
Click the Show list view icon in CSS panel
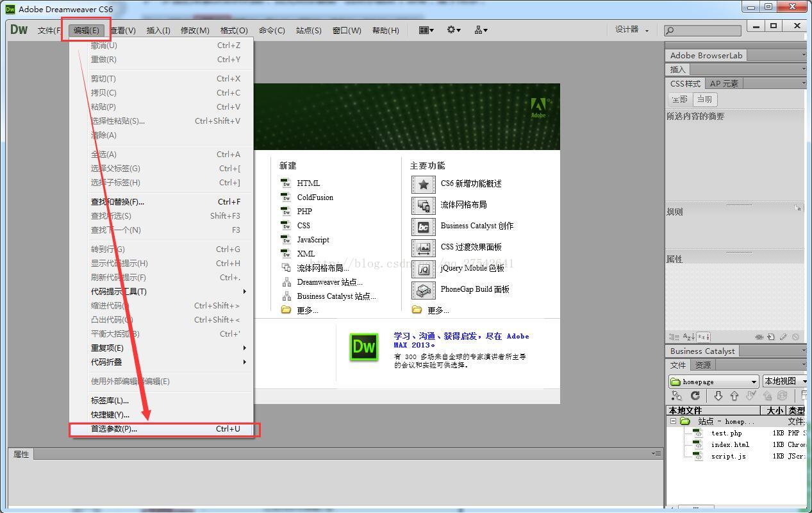point(688,337)
